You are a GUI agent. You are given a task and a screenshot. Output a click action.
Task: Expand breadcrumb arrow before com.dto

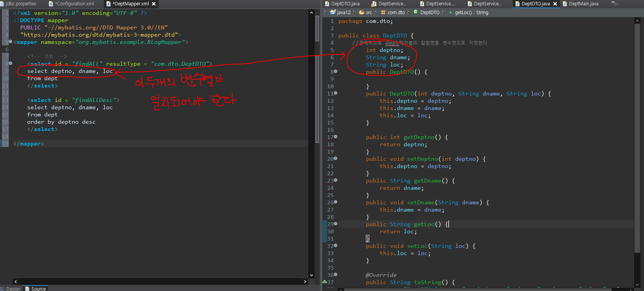[376, 13]
